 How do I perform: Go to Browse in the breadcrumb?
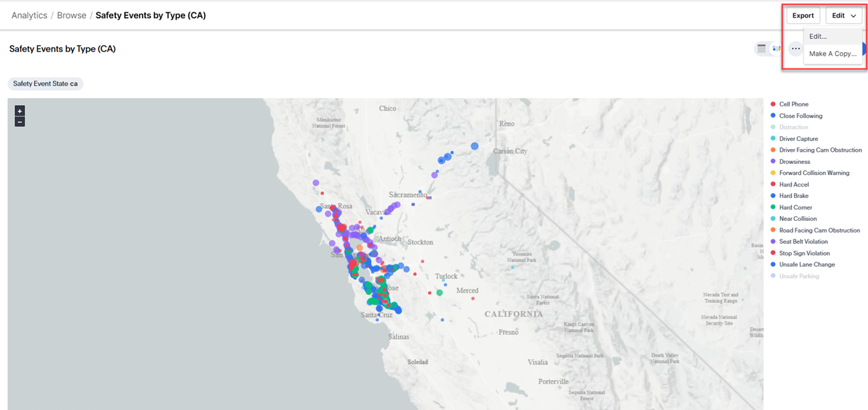click(71, 15)
